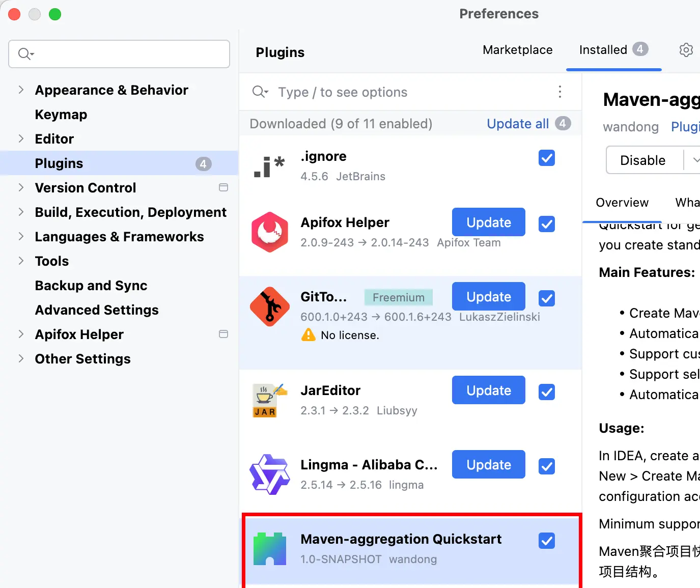Uncheck the JarEditor plugin checkbox
Viewport: 700px width, 588px height.
(547, 392)
